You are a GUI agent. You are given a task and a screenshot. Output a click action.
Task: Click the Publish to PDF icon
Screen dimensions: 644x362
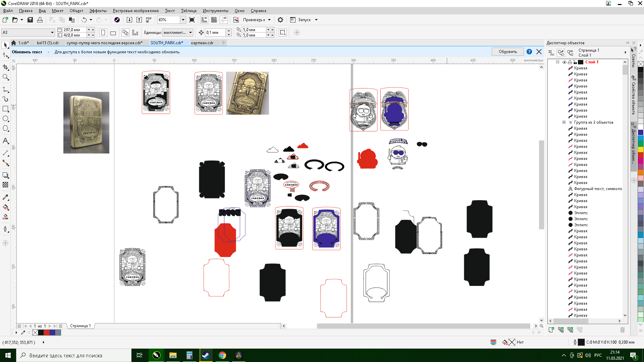pos(149,20)
